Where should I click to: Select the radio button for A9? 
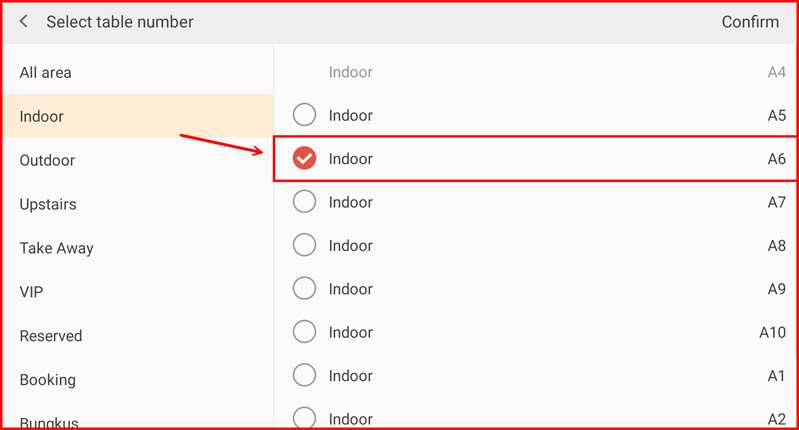304,289
